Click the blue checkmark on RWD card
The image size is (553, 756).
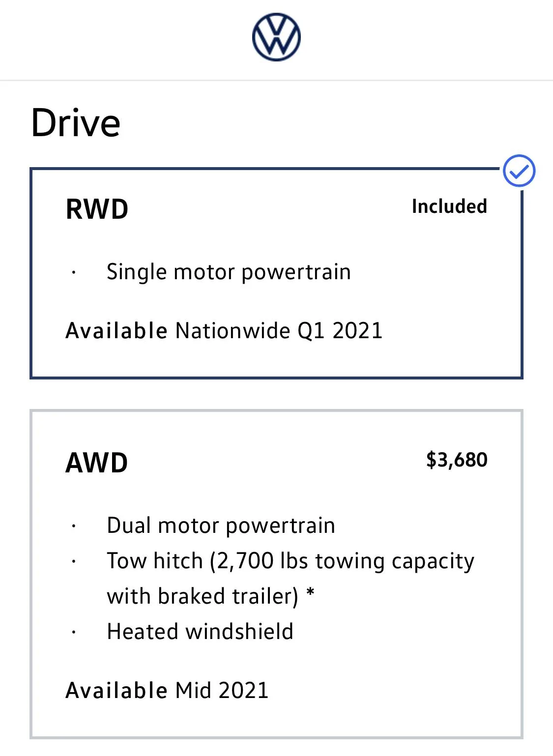coord(519,171)
